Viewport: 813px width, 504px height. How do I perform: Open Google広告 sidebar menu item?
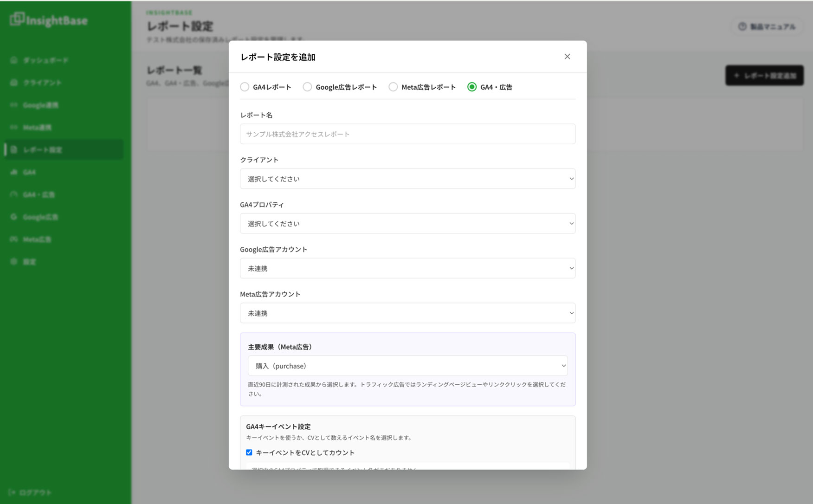click(x=64, y=217)
